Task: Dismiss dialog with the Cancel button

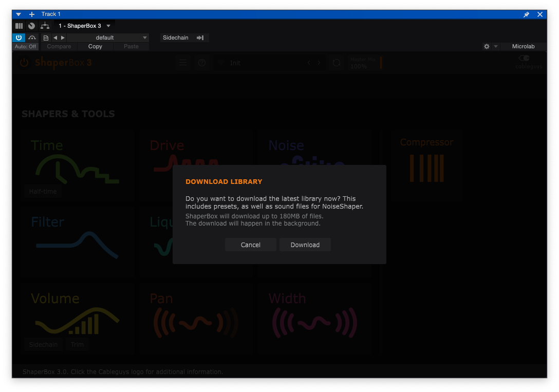Action: (x=250, y=245)
